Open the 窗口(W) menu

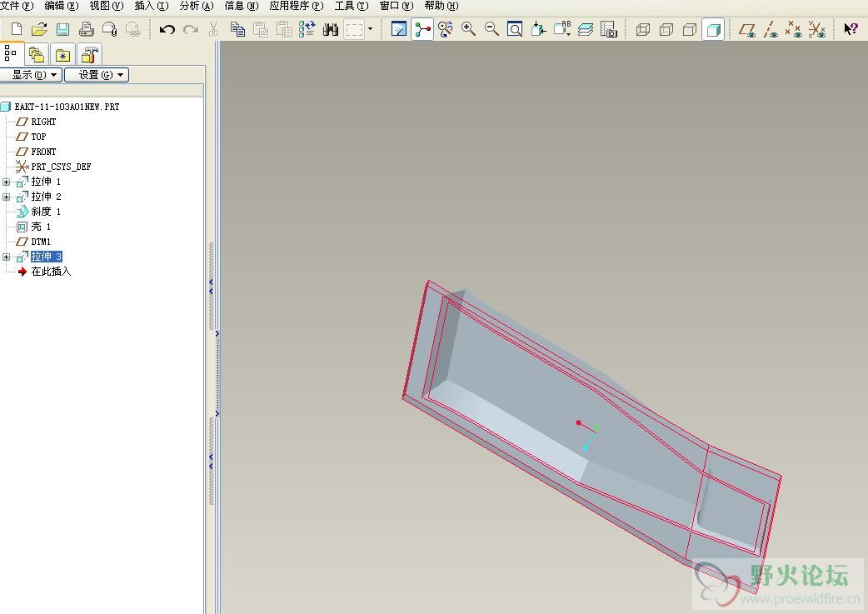[x=397, y=6]
